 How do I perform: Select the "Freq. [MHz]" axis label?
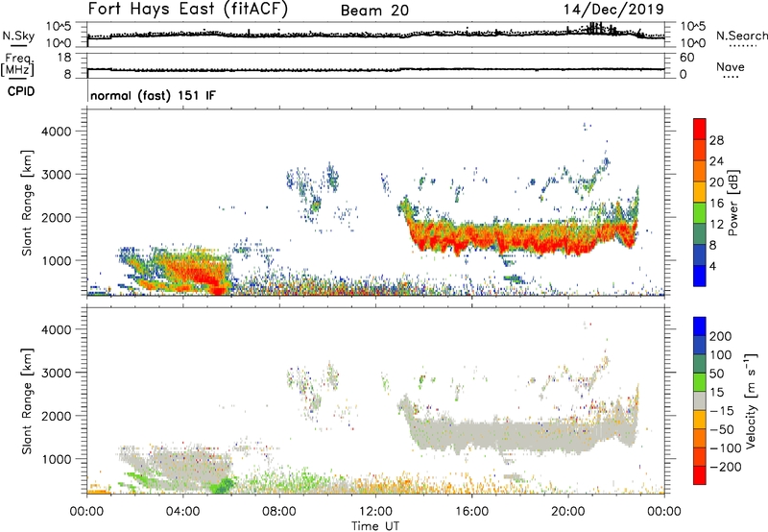pos(18,64)
